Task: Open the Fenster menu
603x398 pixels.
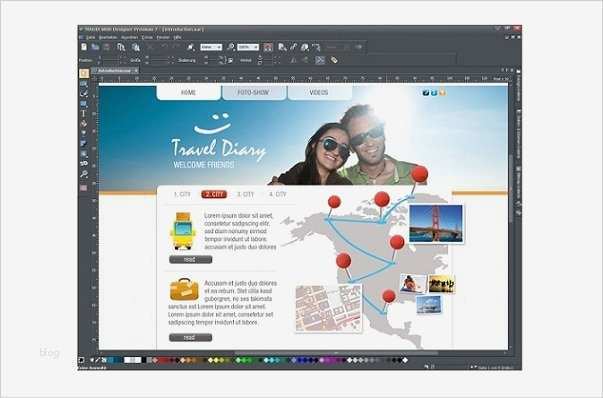Action: tap(163, 37)
